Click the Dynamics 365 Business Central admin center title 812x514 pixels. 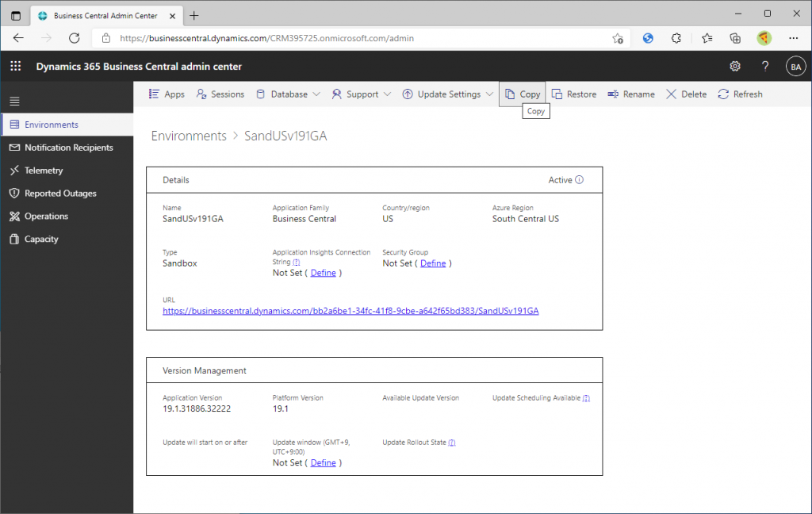coord(139,67)
